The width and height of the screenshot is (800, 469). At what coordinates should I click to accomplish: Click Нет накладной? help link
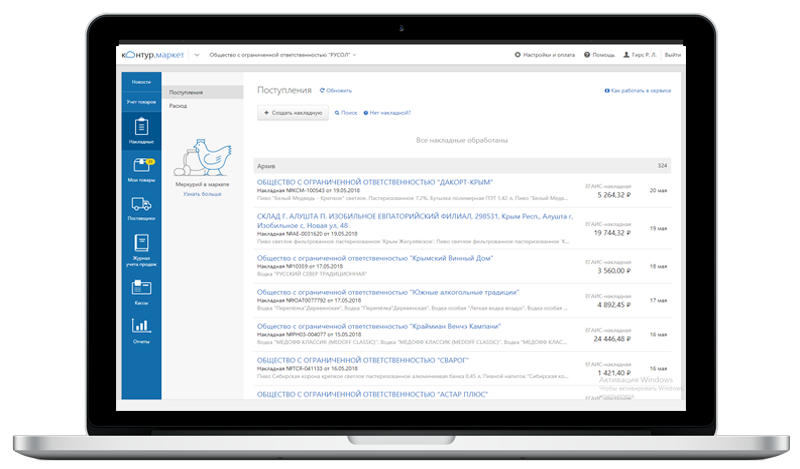coord(387,113)
